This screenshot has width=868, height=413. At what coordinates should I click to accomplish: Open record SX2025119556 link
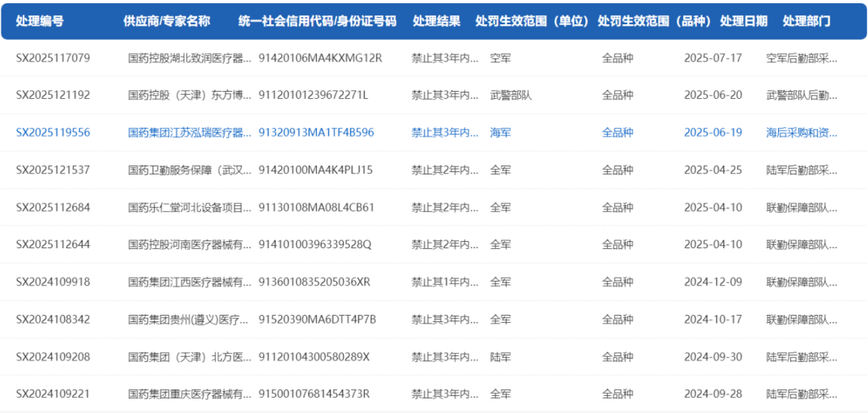53,132
